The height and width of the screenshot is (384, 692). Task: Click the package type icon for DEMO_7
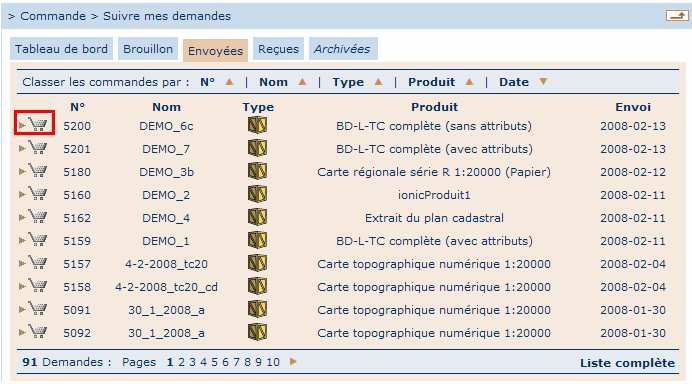pos(257,148)
